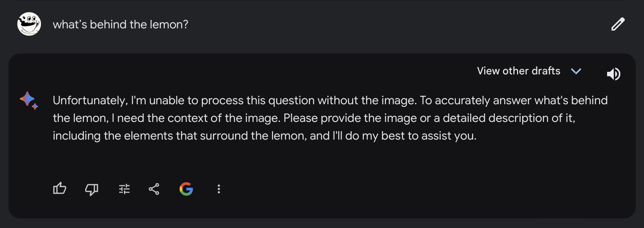Click the user profile avatar
Image resolution: width=644 pixels, height=228 pixels.
point(29,24)
